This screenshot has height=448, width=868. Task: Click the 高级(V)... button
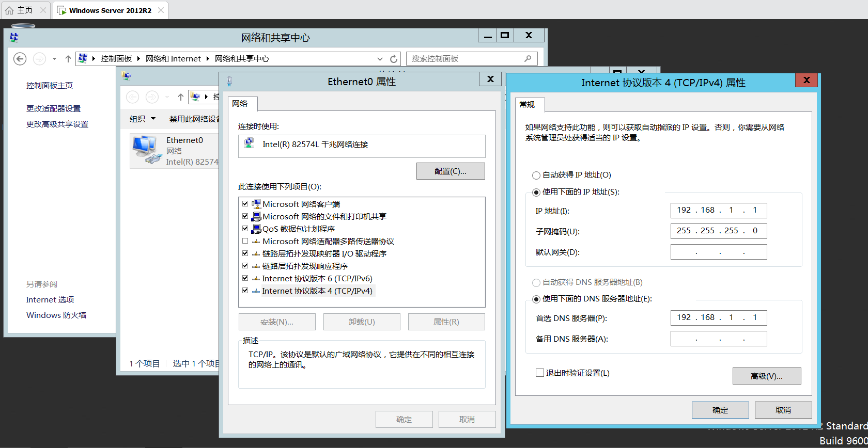click(x=766, y=376)
